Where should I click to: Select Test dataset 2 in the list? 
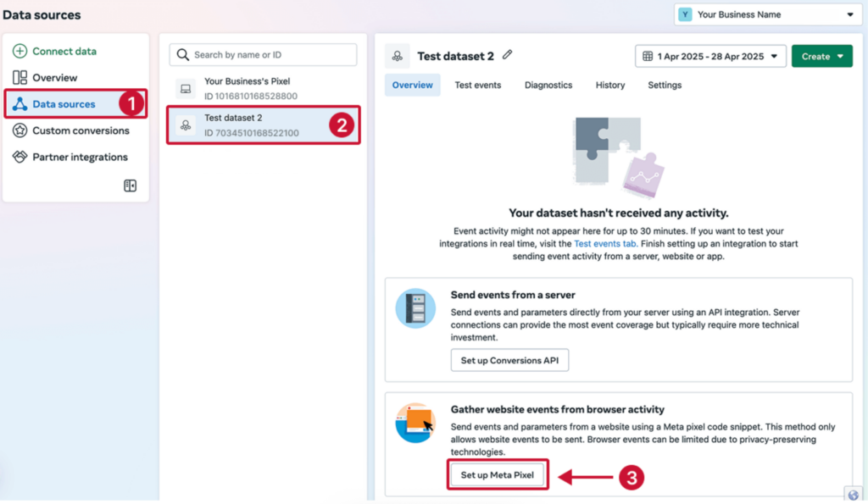click(x=263, y=125)
